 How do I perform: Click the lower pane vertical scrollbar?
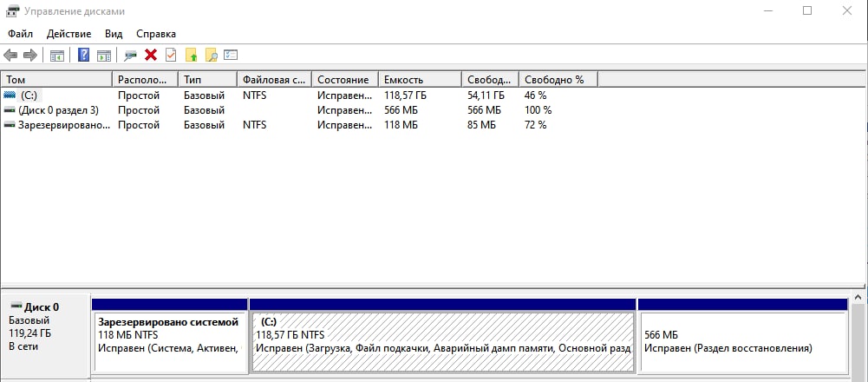[x=858, y=336]
